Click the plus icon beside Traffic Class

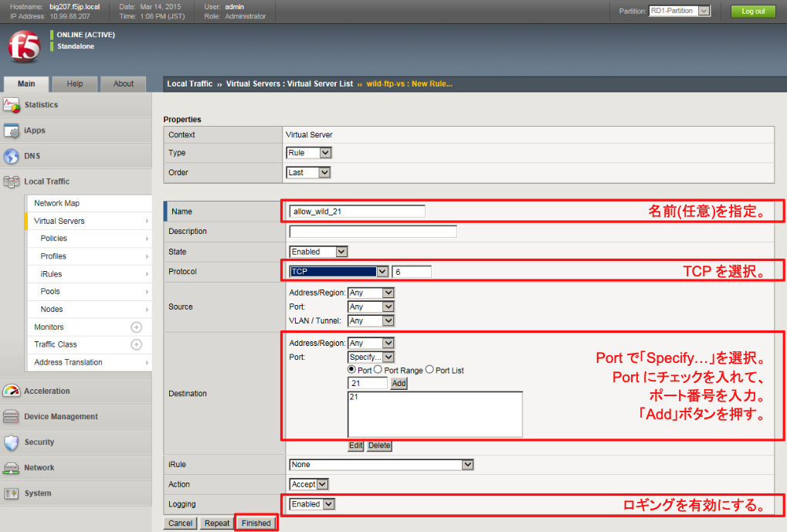[136, 345]
